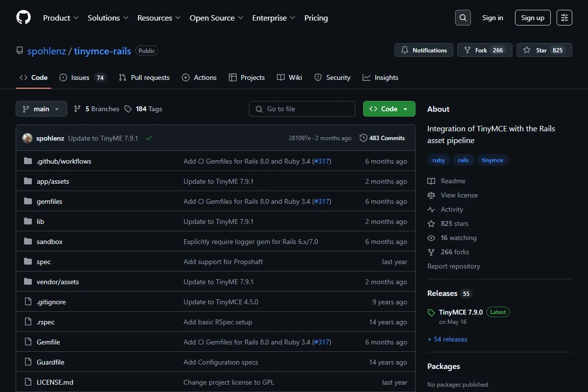Open the green Code dropdown
Viewport: 588px width, 392px height.
[x=389, y=109]
